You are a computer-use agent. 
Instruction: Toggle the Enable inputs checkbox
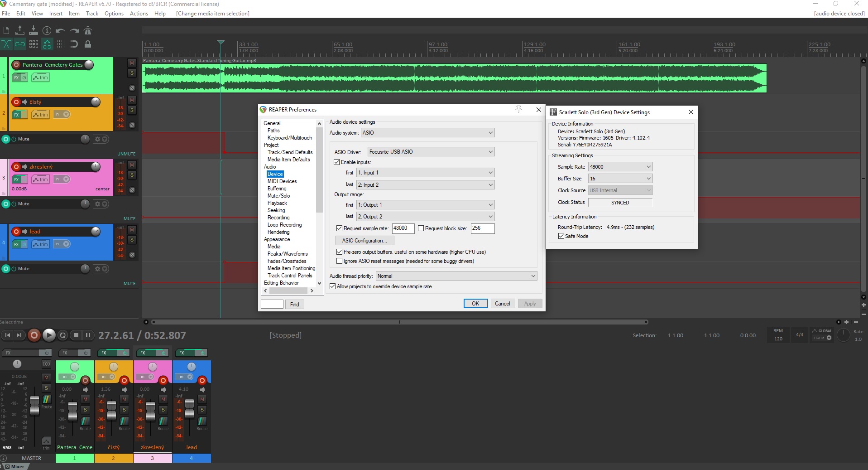(x=337, y=162)
